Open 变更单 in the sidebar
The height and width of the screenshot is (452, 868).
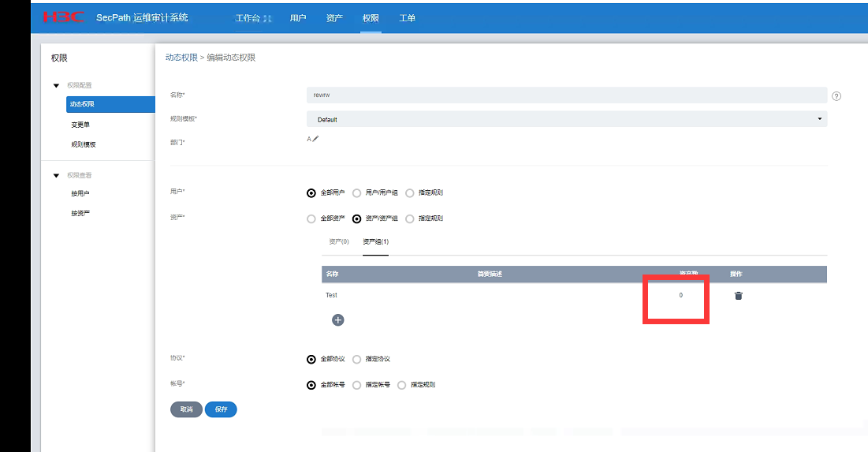tap(80, 125)
